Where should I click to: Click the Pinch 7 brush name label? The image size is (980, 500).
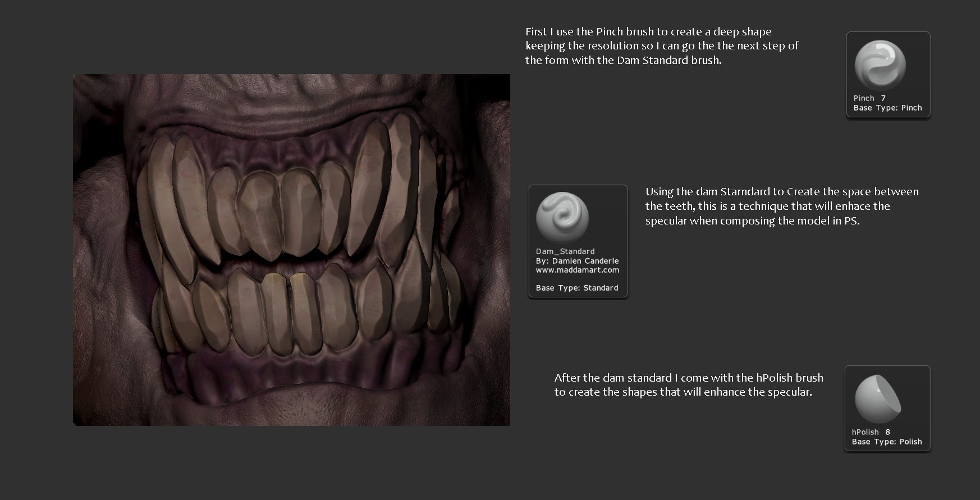(x=869, y=98)
